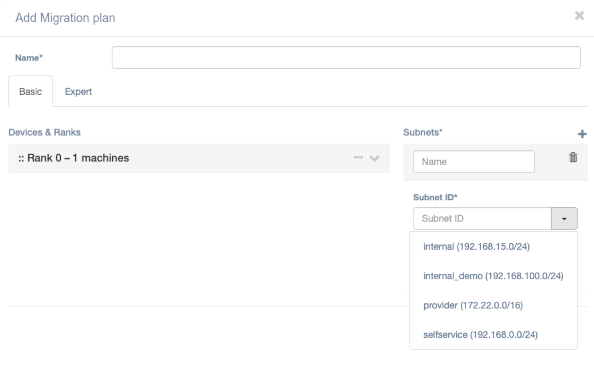This screenshot has height=365, width=594.
Task: Choose internal (192.168.15.0/24) subnet
Action: pyautogui.click(x=477, y=247)
